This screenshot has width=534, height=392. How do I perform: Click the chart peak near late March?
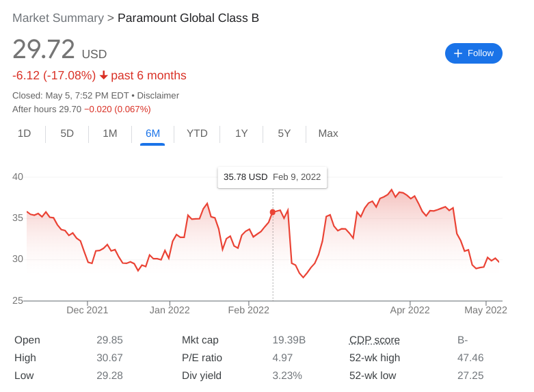[x=391, y=190]
